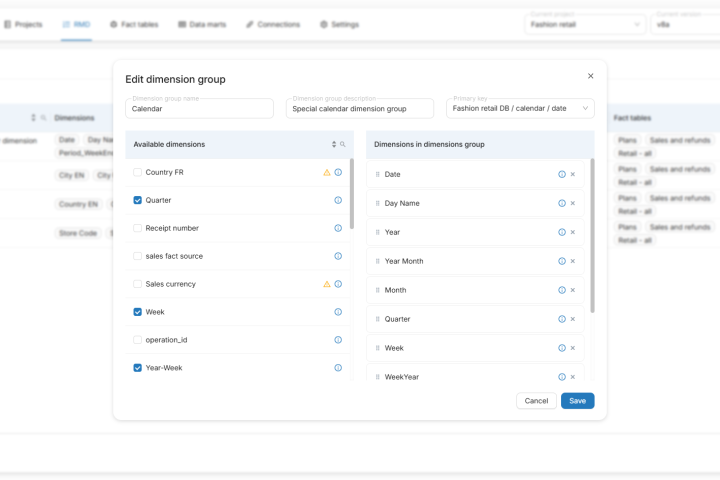Open info icon for Week in available dimensions

pyautogui.click(x=338, y=312)
